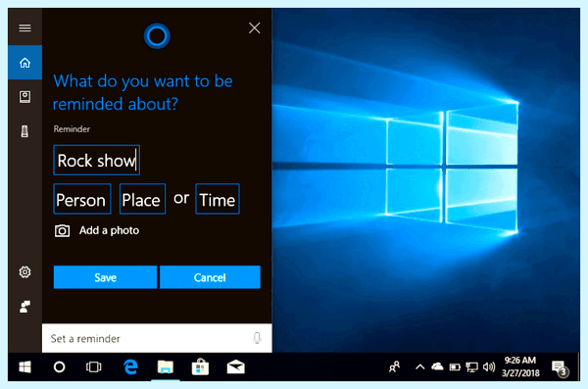
Task: Check the battery status icon
Action: pyautogui.click(x=455, y=366)
